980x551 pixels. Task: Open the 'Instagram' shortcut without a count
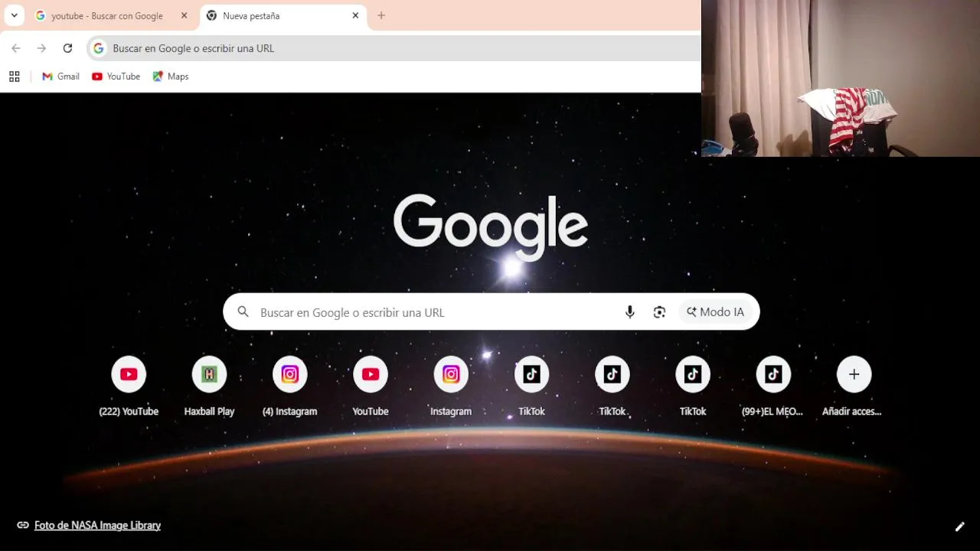click(451, 386)
